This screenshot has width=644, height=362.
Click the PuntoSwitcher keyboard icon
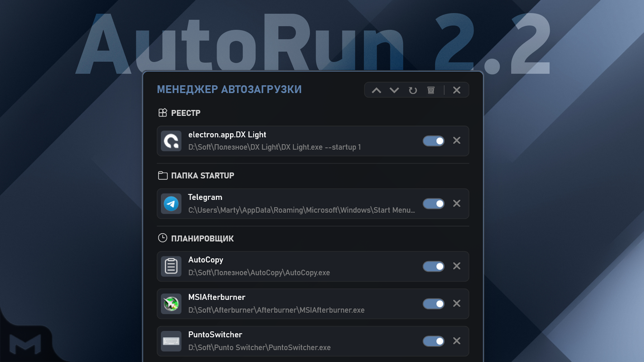(171, 341)
